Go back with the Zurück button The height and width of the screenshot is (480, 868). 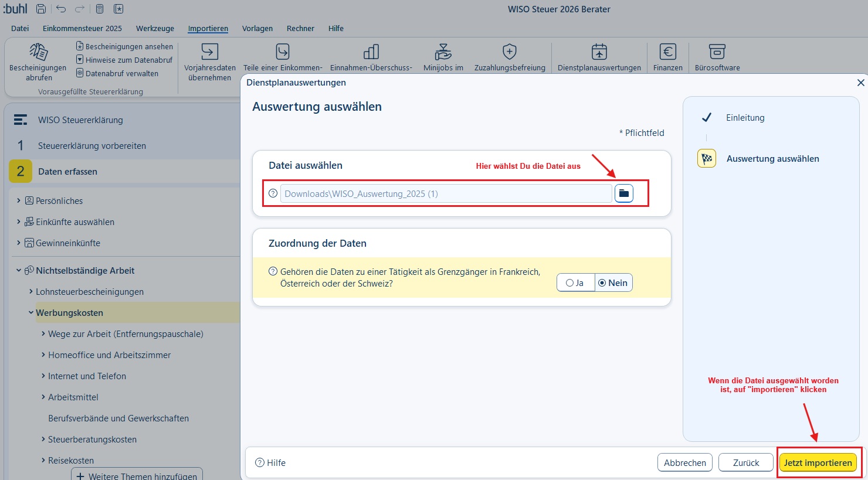(746, 462)
